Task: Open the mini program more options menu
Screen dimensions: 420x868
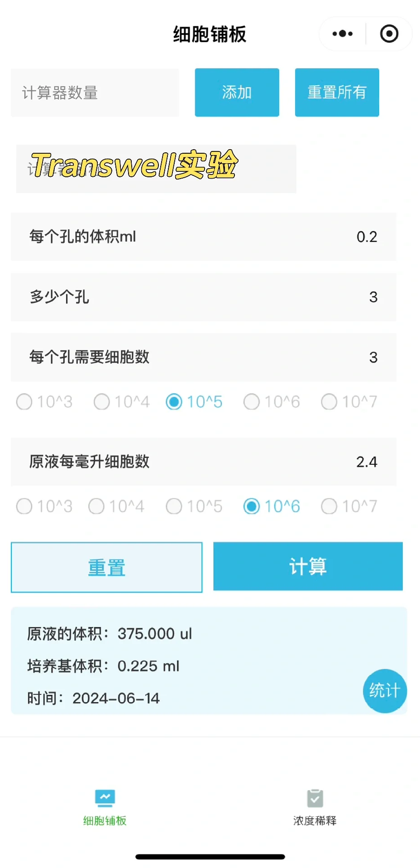Action: [x=343, y=34]
